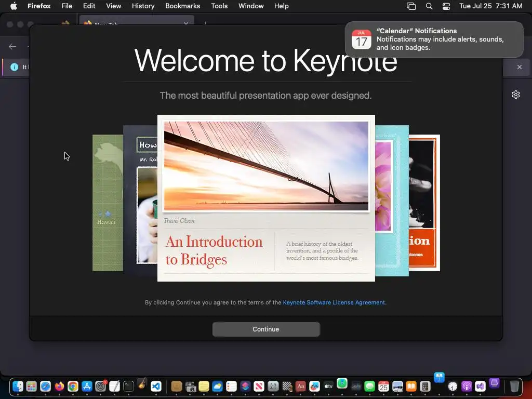The height and width of the screenshot is (399, 532).
Task: Click the Continue button in Keynote welcome
Action: point(266,329)
